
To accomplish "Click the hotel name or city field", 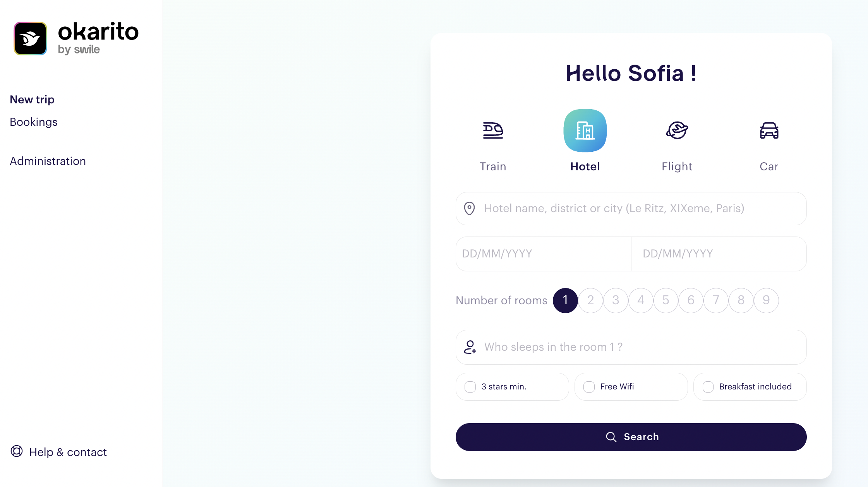I will click(631, 209).
